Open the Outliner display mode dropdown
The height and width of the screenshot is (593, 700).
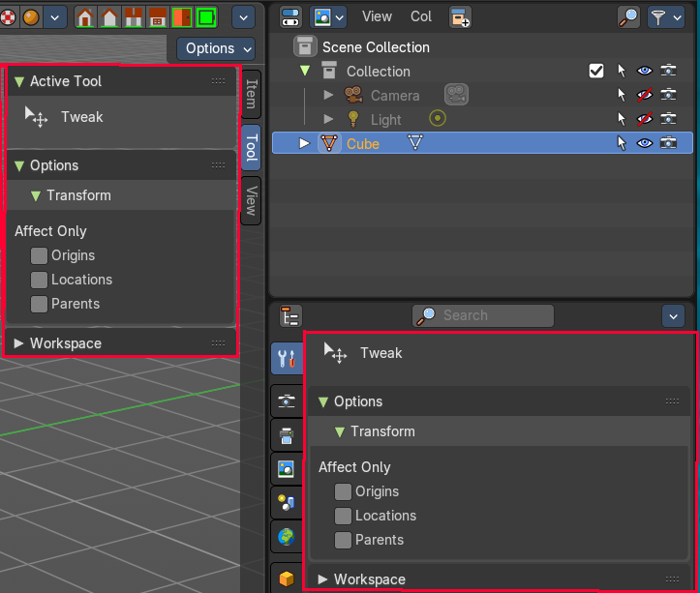point(328,17)
